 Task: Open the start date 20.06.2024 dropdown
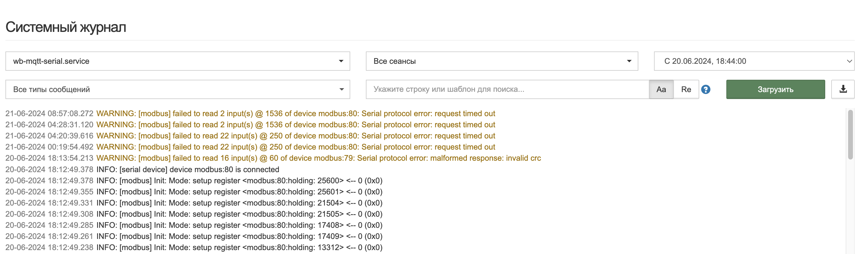[x=754, y=61]
